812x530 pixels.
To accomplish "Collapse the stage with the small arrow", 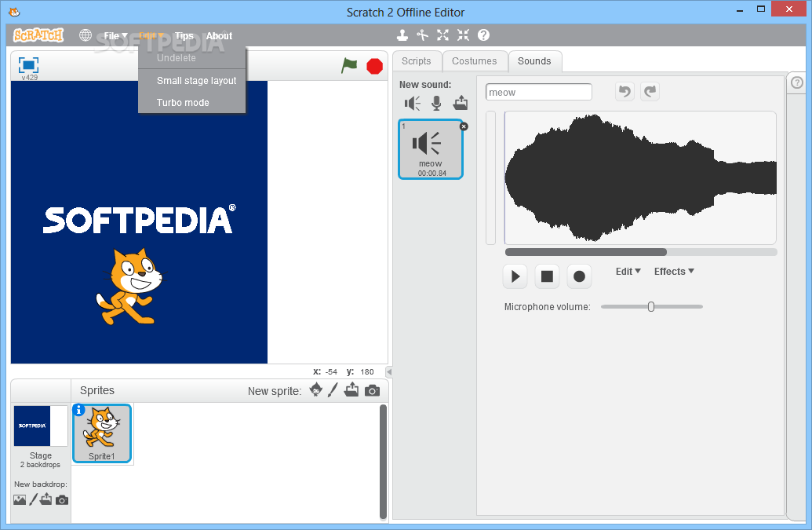I will click(389, 372).
